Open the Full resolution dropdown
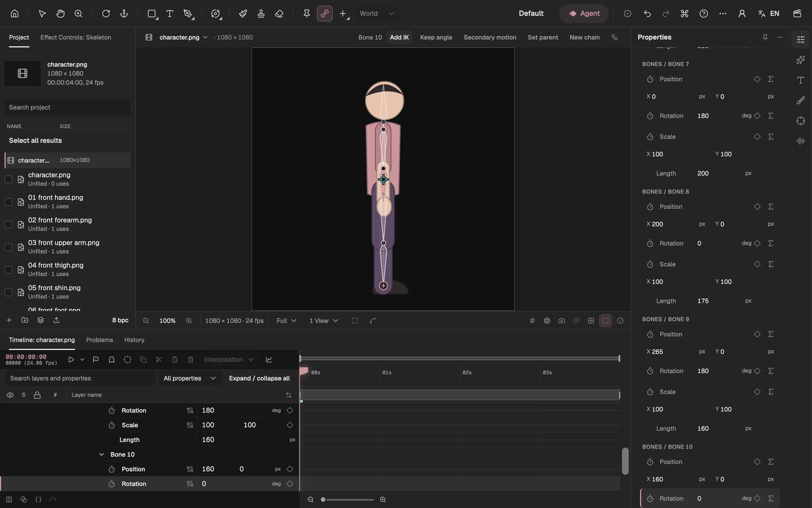 tap(286, 321)
